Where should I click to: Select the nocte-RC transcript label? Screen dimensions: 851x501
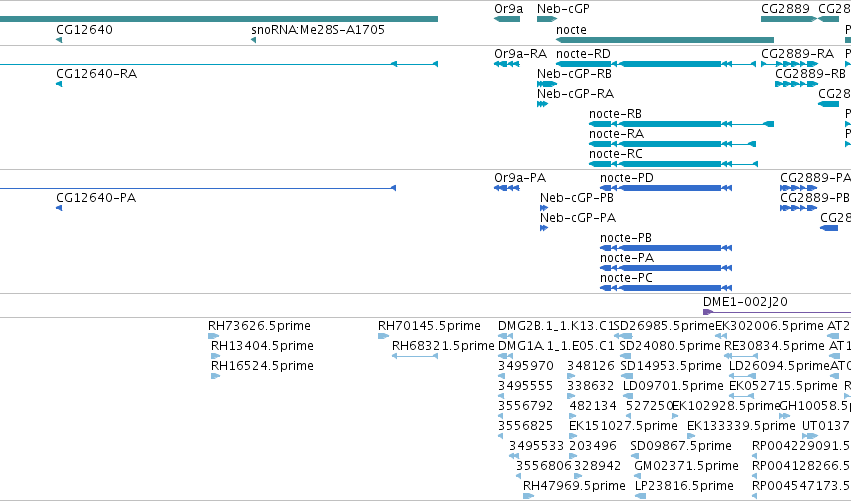pyautogui.click(x=616, y=154)
